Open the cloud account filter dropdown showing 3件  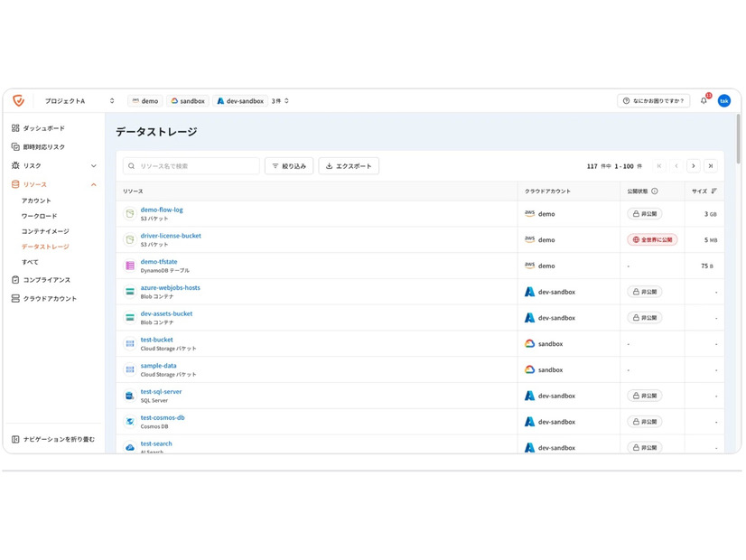281,101
